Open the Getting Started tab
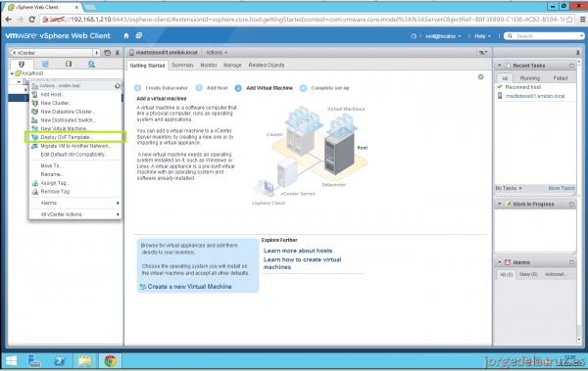The width and height of the screenshot is (588, 371). pos(147,66)
